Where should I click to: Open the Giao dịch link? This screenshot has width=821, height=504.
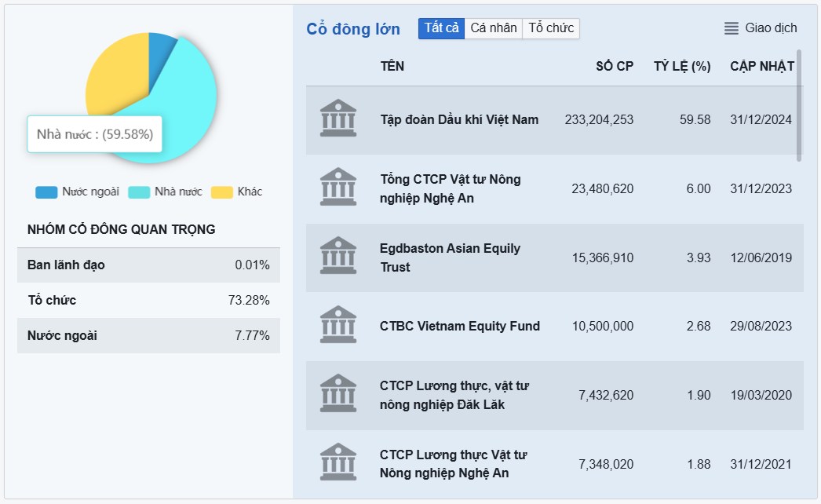pyautogui.click(x=771, y=28)
